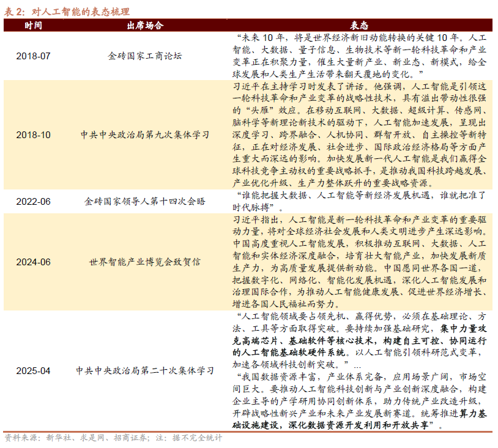Image resolution: width=498 pixels, height=448 pixels.
Task: Select the cell '世界智能产业博览会致贺信'
Action: (x=145, y=262)
